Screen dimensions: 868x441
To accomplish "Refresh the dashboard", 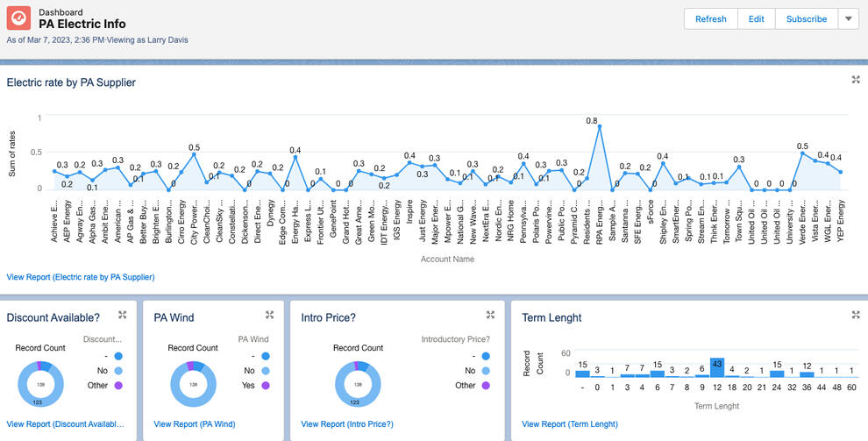I will [711, 18].
